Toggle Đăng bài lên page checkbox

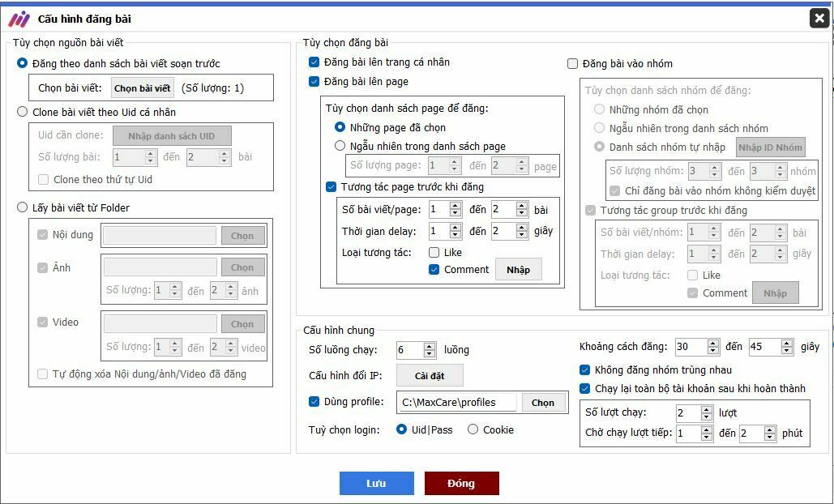(314, 82)
